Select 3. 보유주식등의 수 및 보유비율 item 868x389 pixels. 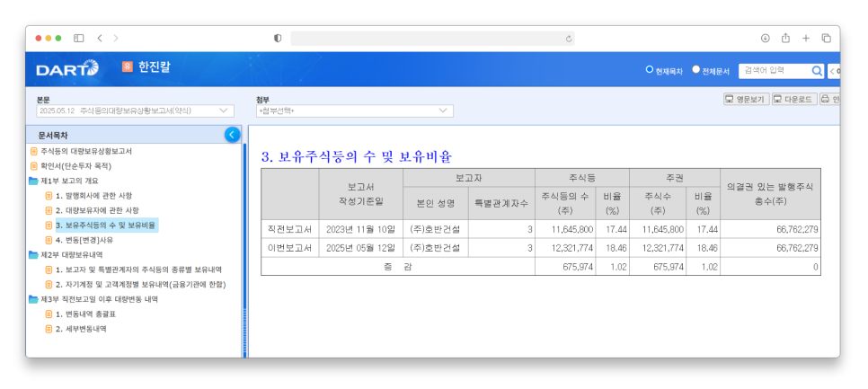tap(106, 225)
